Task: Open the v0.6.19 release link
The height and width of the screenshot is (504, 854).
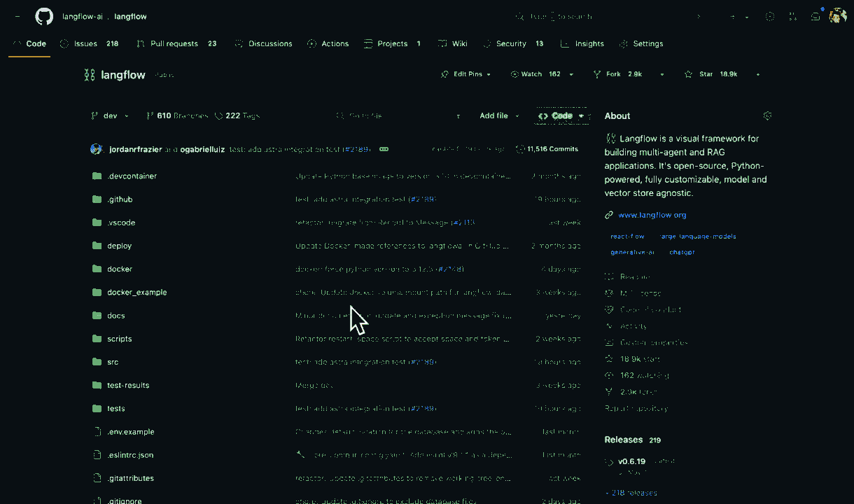Action: [631, 462]
